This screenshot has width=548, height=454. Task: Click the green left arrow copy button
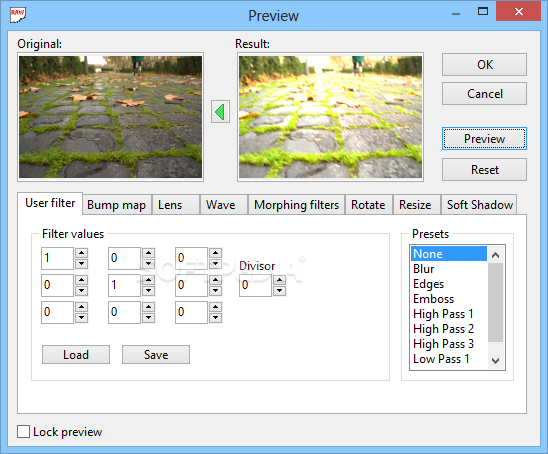[x=220, y=112]
